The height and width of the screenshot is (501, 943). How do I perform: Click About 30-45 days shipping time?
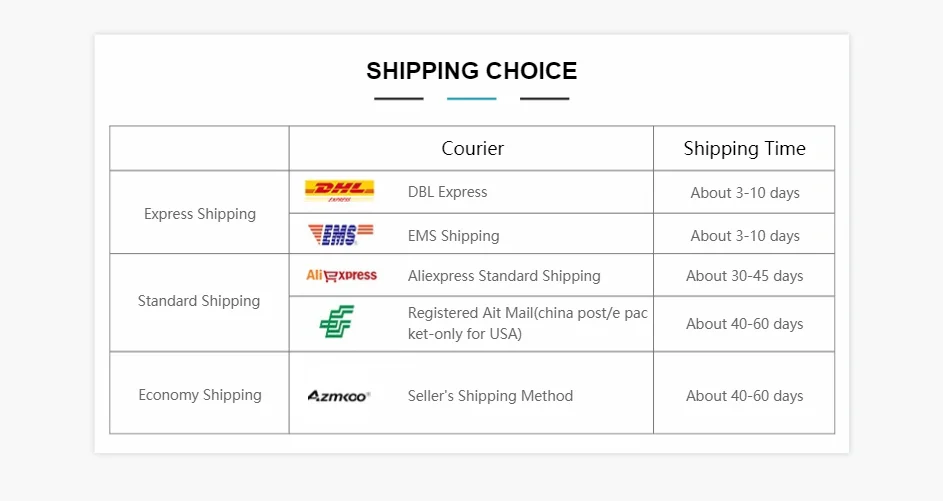point(745,276)
